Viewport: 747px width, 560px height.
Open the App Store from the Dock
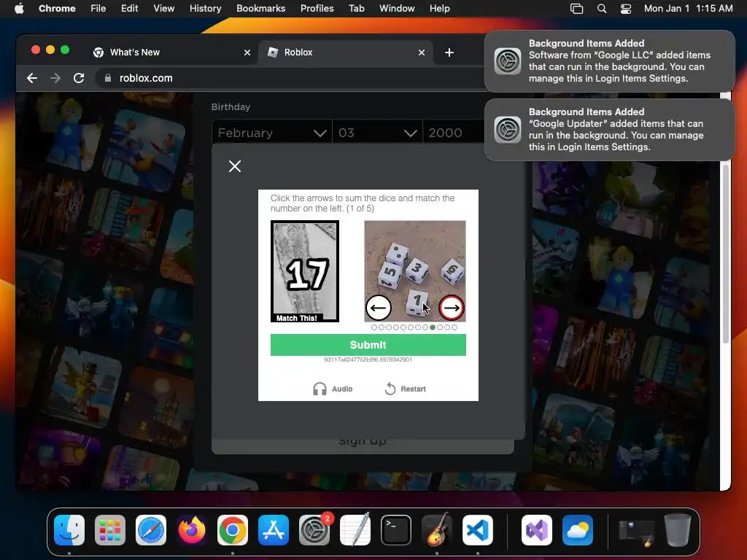point(274,530)
